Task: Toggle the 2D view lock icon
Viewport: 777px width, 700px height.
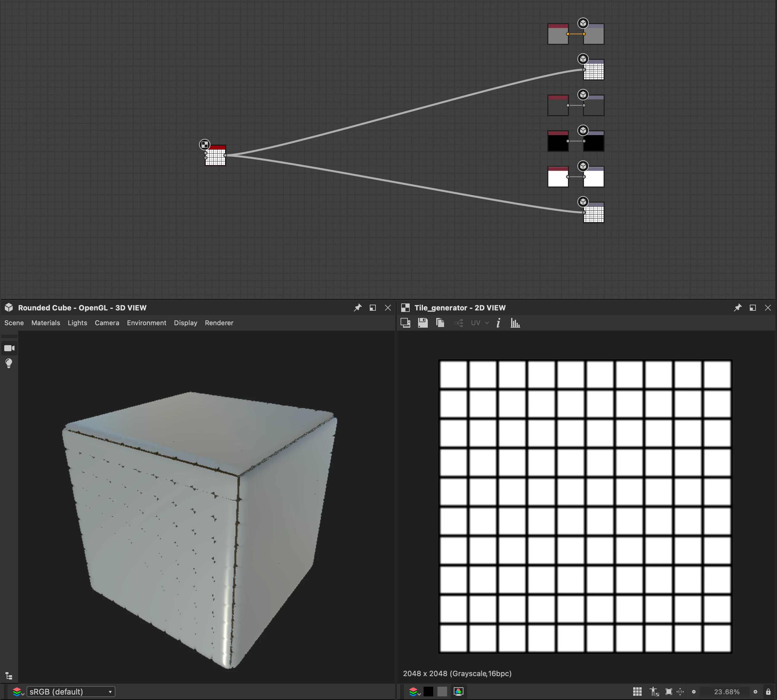Action: (x=768, y=692)
